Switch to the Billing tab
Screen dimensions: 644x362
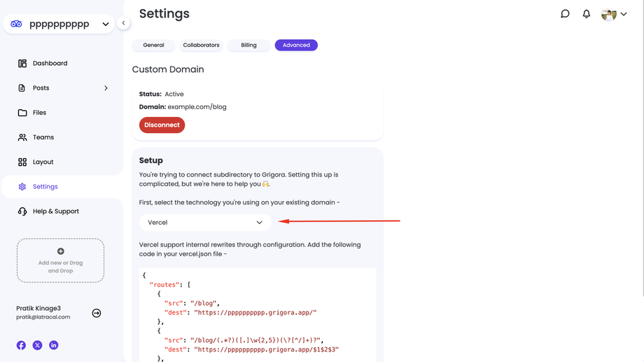tap(248, 46)
